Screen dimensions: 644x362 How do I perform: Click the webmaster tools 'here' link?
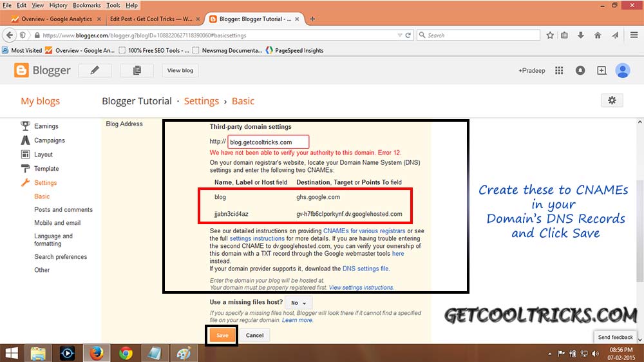(398, 254)
